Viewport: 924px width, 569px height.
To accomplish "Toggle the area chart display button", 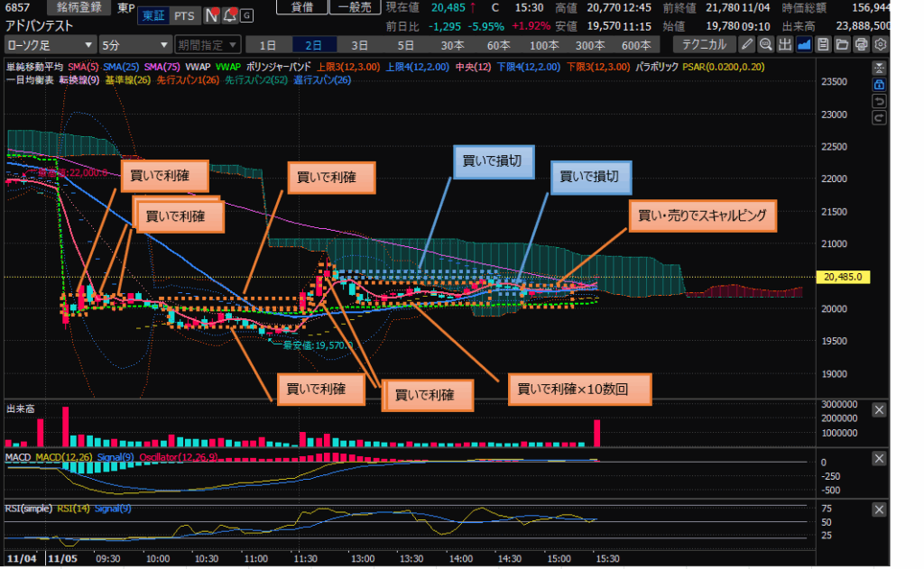I will (x=804, y=44).
